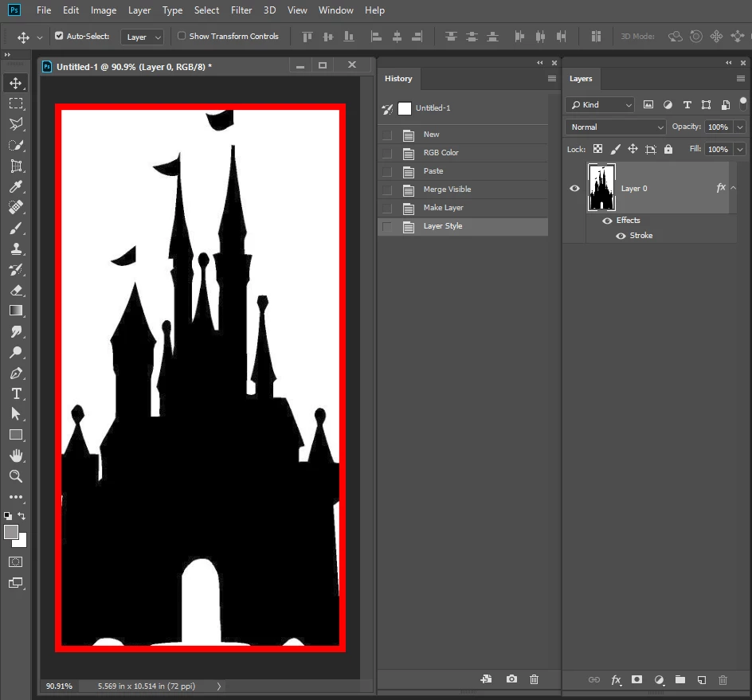Open the Filter menu
Image resolution: width=752 pixels, height=700 pixels.
(241, 10)
